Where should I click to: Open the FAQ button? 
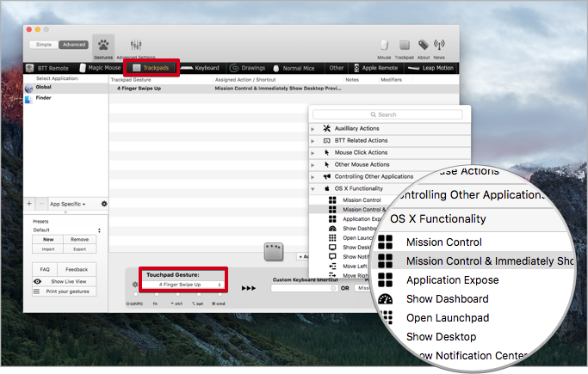coord(45,269)
